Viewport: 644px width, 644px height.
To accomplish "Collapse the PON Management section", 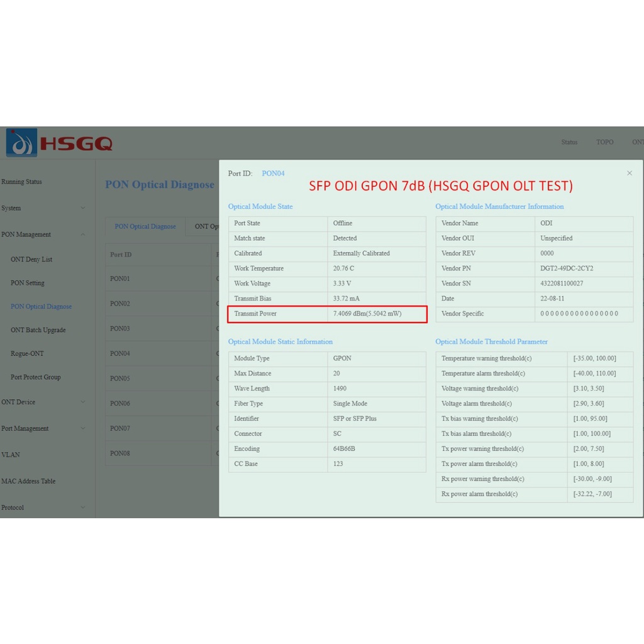I will pyautogui.click(x=83, y=235).
